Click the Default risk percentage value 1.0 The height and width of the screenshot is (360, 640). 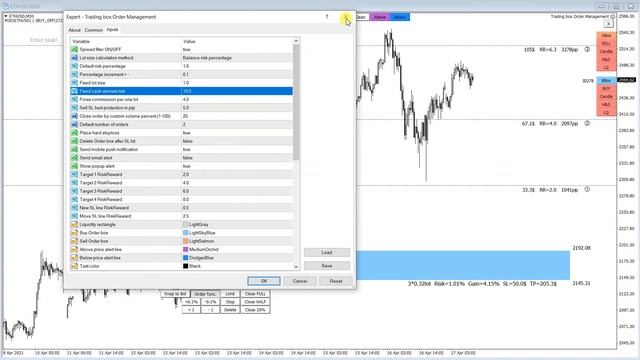coord(237,66)
